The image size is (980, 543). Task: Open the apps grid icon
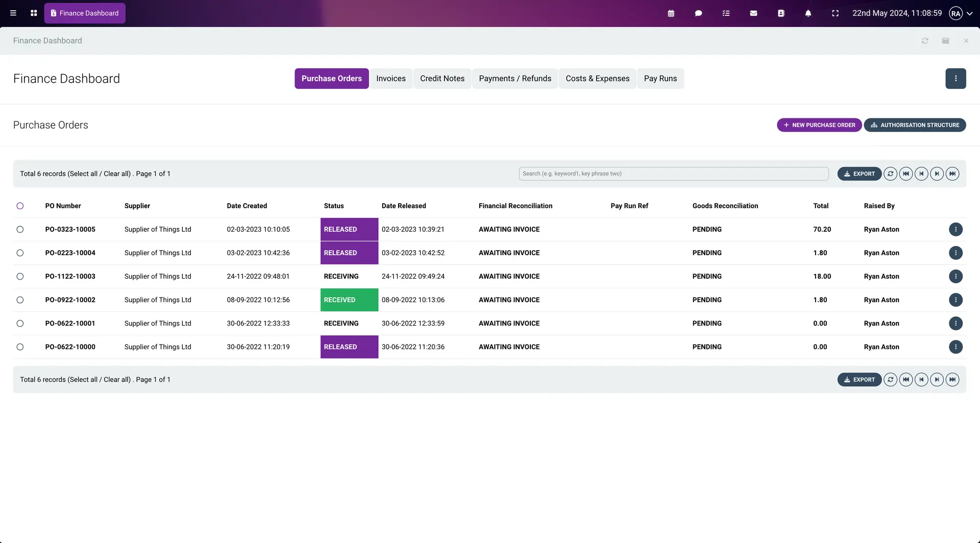point(34,13)
